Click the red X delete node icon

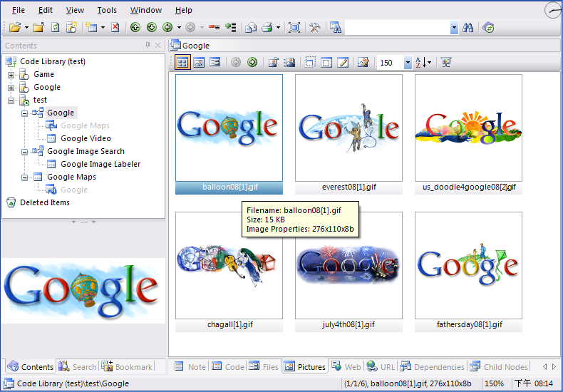[115, 27]
